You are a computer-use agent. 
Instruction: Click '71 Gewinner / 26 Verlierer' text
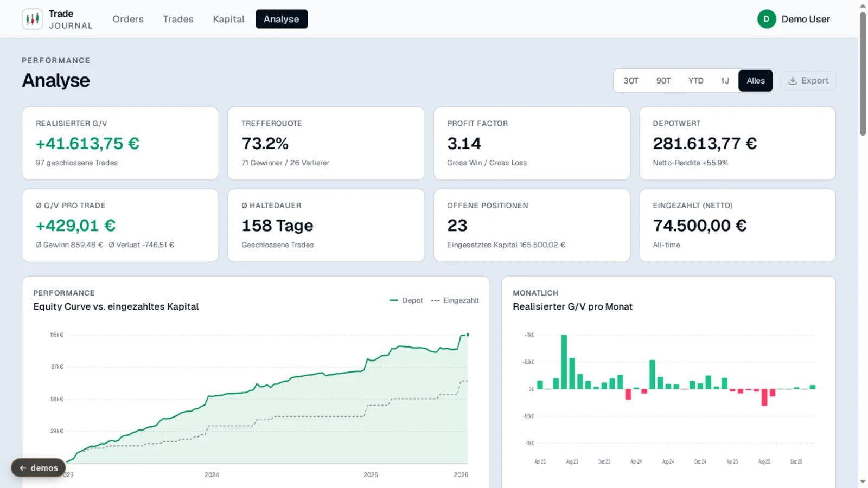tap(285, 163)
